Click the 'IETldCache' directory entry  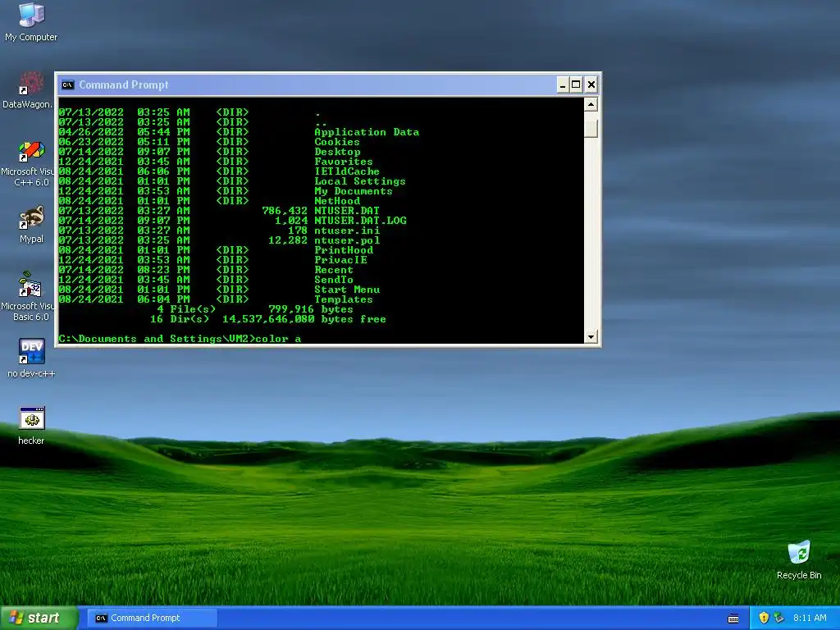pos(347,171)
